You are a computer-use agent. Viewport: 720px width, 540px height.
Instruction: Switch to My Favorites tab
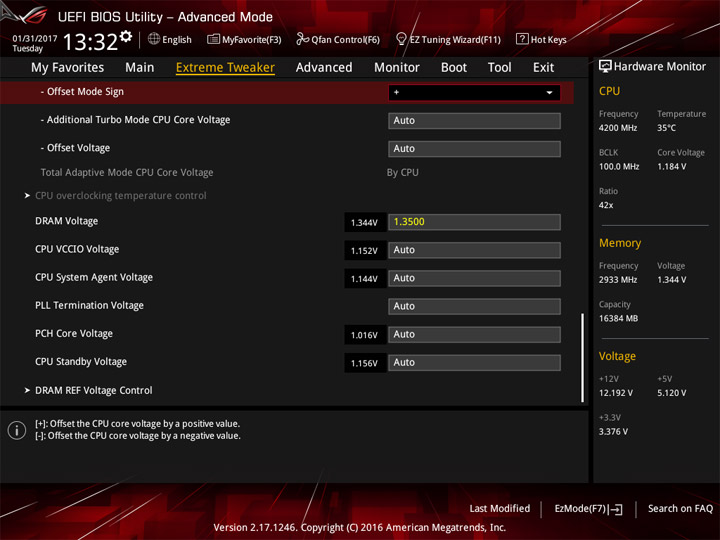pos(68,68)
